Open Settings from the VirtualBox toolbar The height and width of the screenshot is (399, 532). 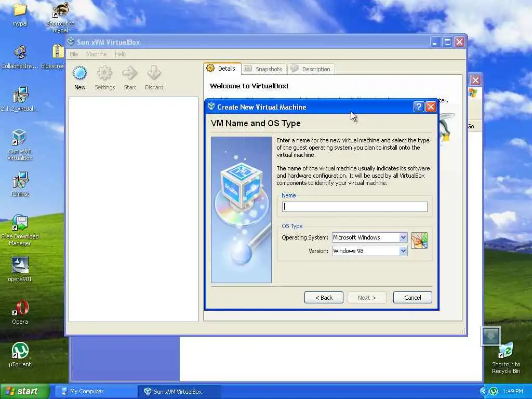point(104,78)
